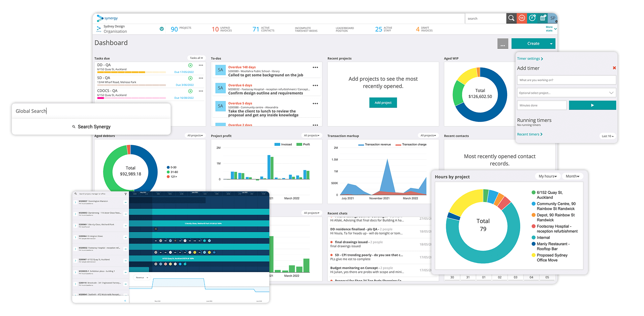644x316 pixels.
Task: Open options menu on the SD - QA task
Action: 201,78
